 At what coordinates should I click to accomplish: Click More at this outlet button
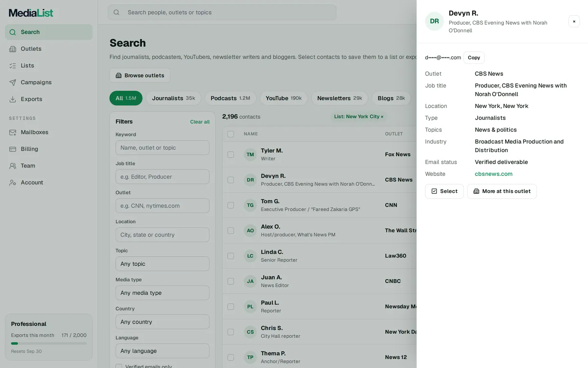[x=502, y=191]
